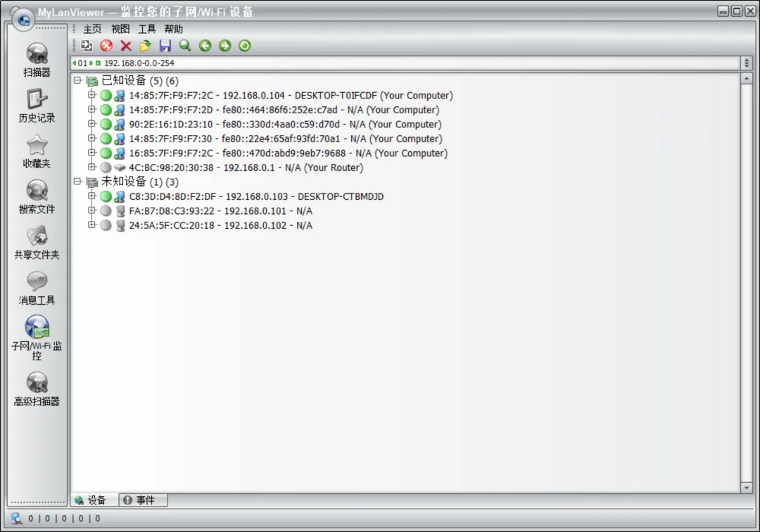Click the green back arrow icon
760x532 pixels.
tap(205, 46)
